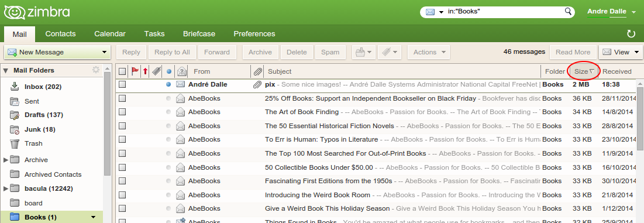Refresh mail with the circular arrow icon

point(631,34)
